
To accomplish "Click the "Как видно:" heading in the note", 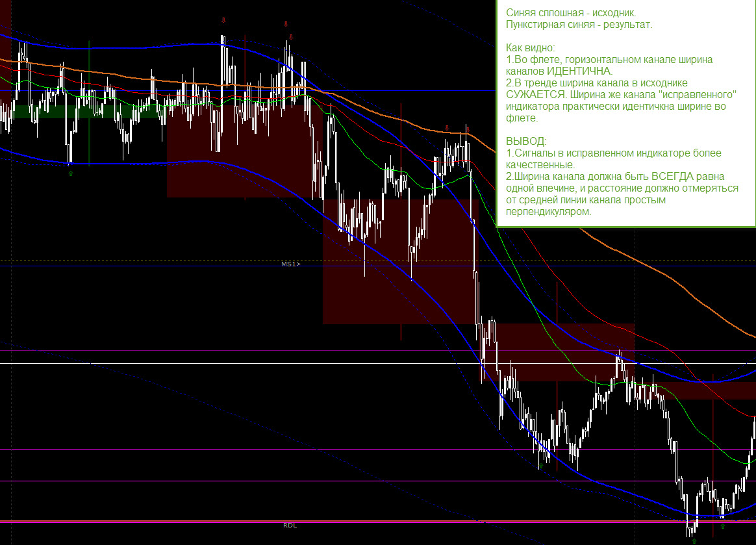I will (x=531, y=48).
